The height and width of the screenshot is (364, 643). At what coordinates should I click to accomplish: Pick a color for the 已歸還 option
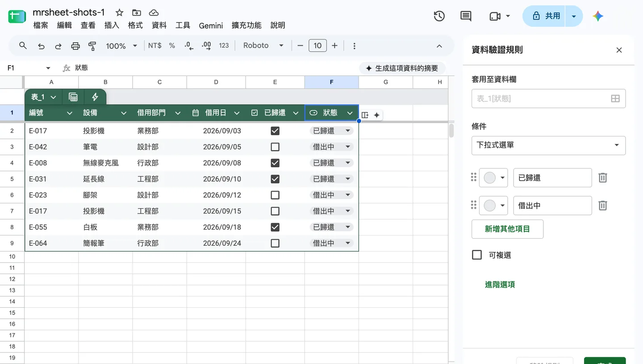pos(493,178)
